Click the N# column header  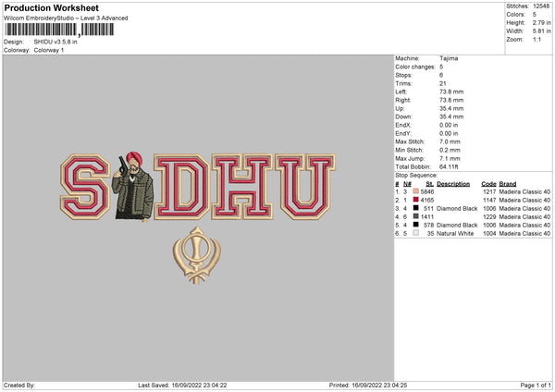[407, 184]
